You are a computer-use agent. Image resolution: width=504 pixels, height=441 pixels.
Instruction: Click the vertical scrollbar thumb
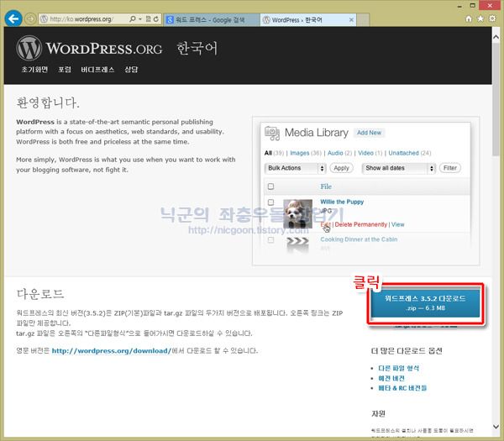pos(496,100)
